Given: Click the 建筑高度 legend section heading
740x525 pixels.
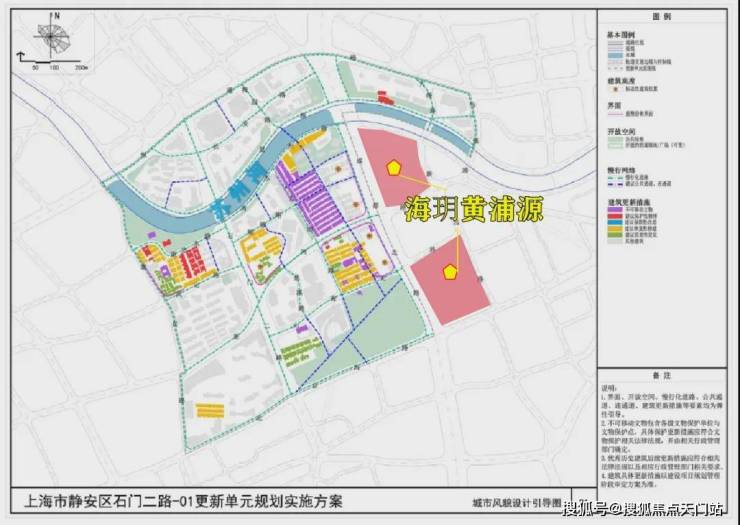Looking at the screenshot, I should 621,81.
